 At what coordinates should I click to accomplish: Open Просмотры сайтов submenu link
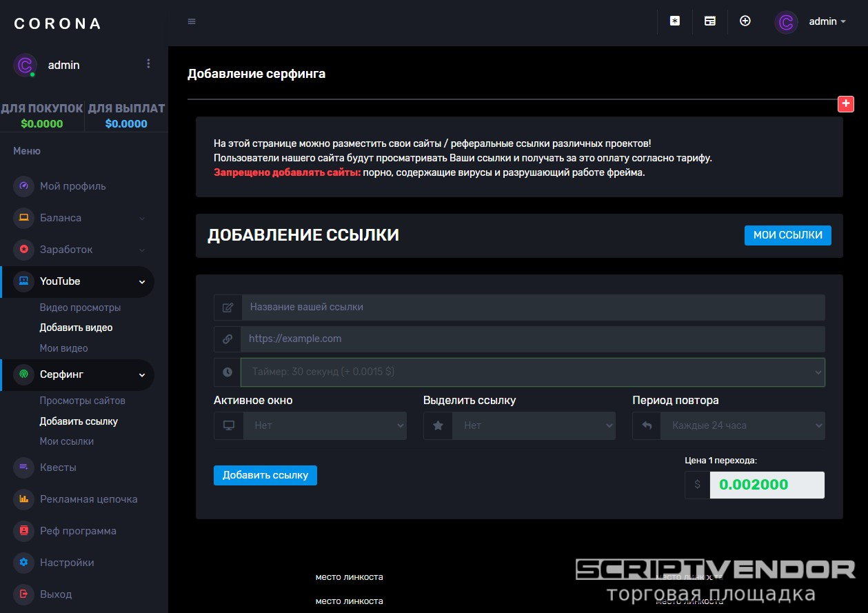click(x=82, y=401)
